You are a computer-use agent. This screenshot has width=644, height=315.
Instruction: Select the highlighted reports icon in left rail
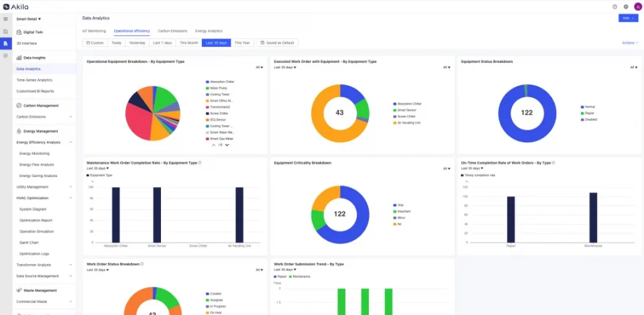tap(5, 43)
